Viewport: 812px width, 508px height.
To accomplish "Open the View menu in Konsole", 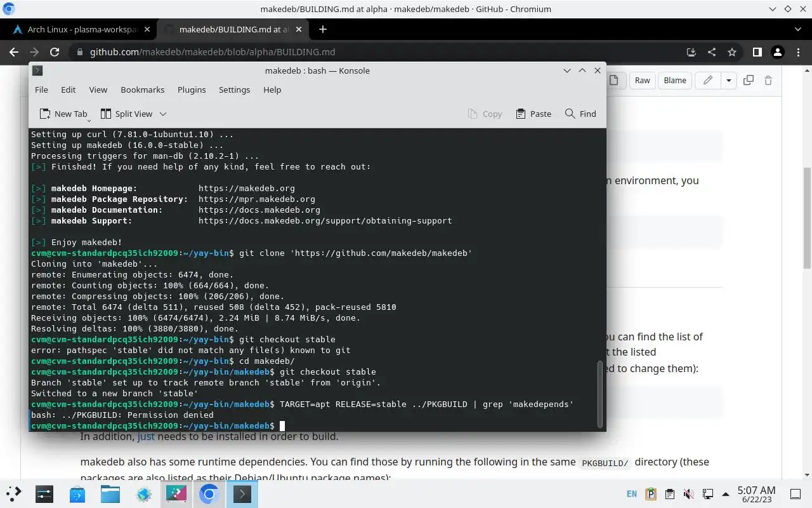I will [98, 90].
